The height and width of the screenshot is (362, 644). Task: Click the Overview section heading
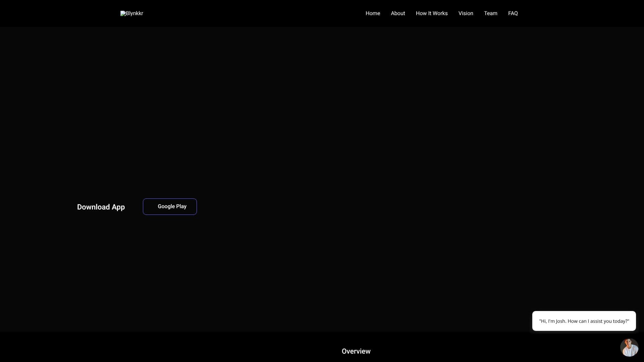click(356, 351)
